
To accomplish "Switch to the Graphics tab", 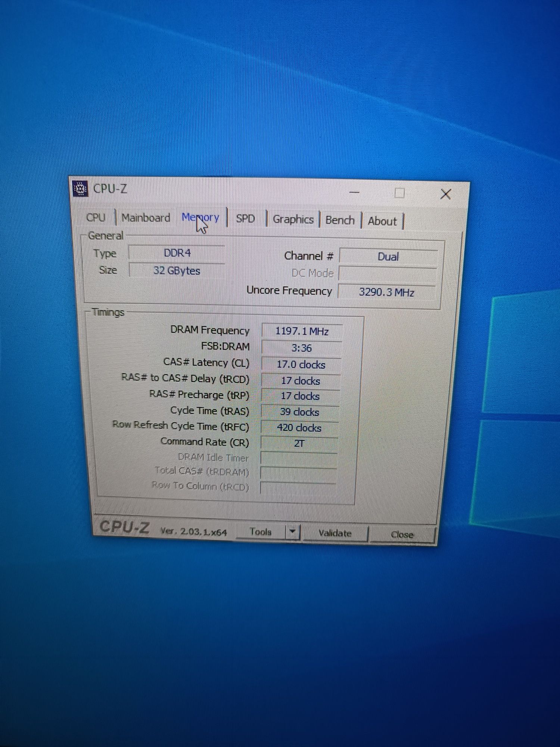I will [293, 219].
